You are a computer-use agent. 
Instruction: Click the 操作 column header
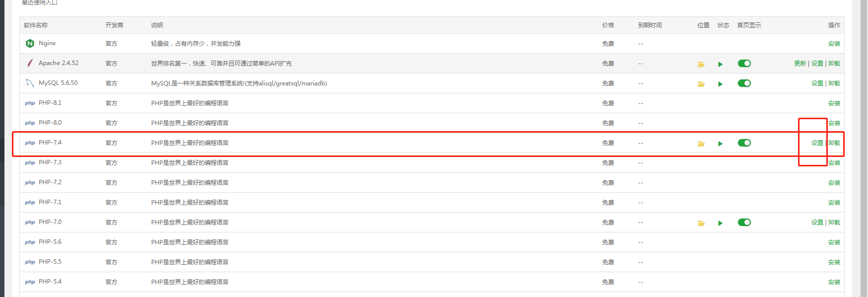834,25
